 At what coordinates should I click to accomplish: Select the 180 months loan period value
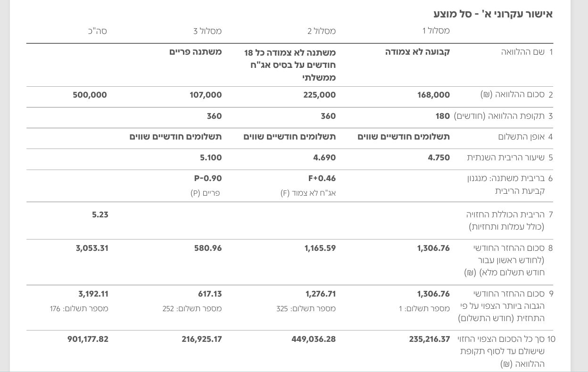coord(442,116)
